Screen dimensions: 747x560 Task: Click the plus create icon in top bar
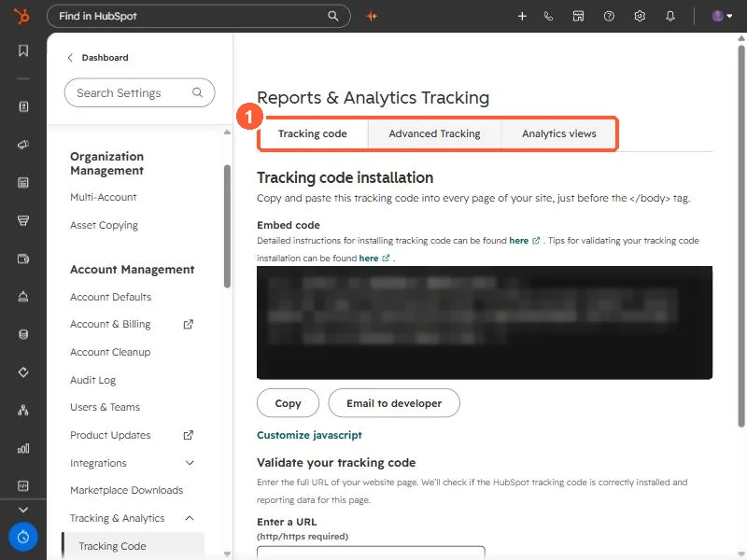[522, 16]
